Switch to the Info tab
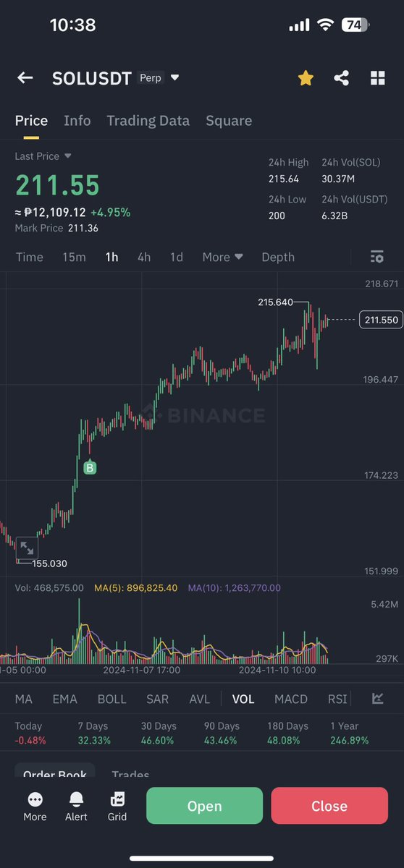 point(77,121)
